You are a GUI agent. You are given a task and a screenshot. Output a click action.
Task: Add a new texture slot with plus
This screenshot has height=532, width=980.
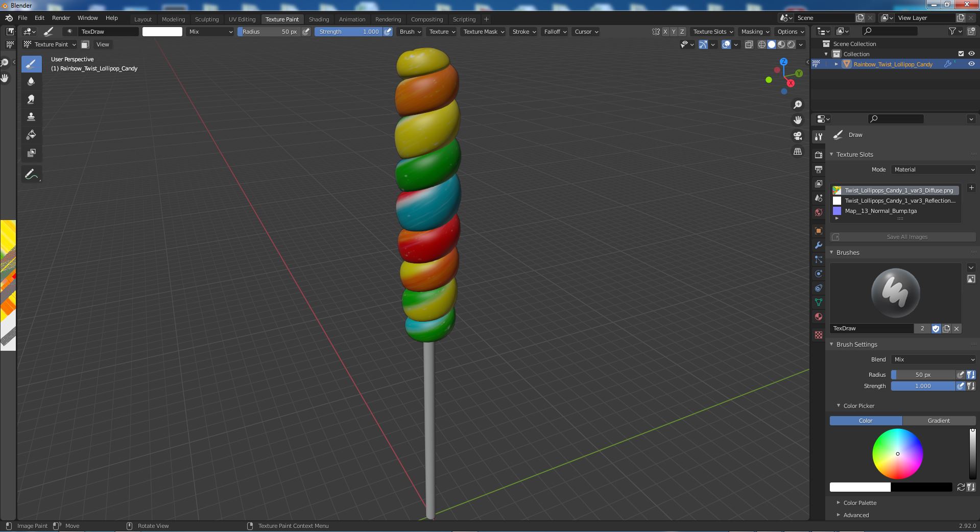click(x=971, y=188)
